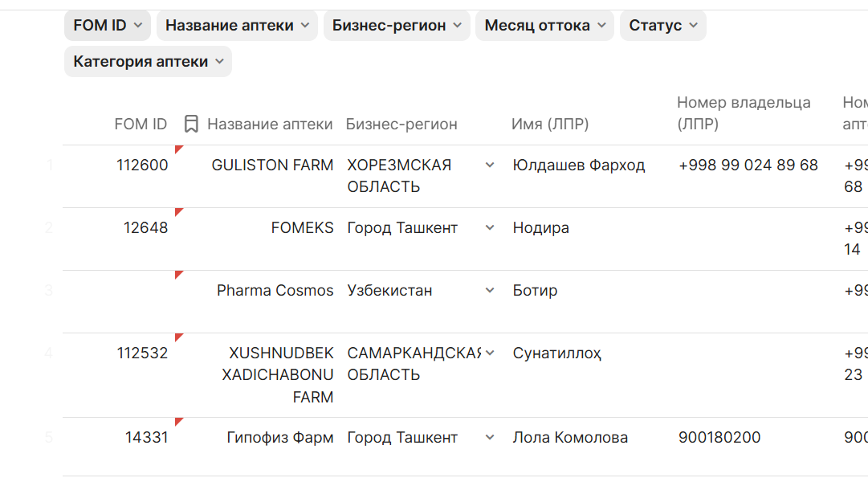Select cell with phone +998 99 024 89 68

point(748,165)
